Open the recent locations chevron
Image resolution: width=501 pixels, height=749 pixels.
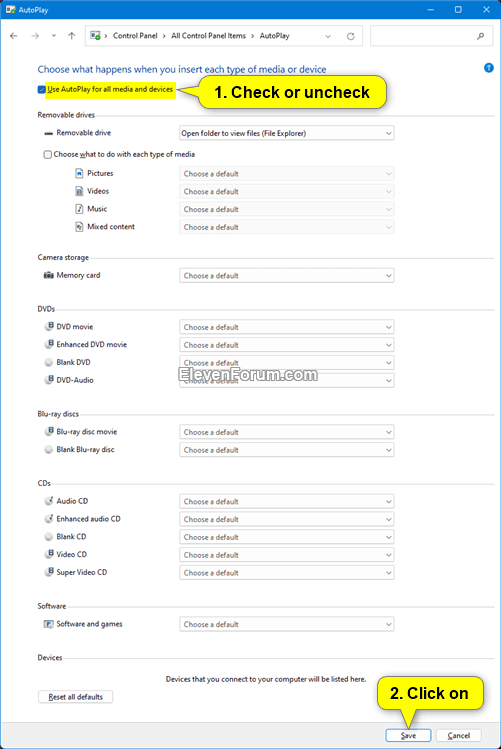[x=53, y=36]
